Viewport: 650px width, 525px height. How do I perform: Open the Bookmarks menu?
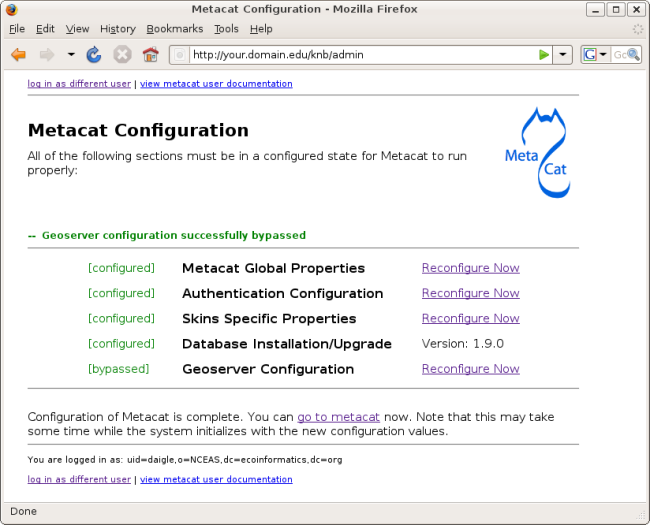pyautogui.click(x=174, y=29)
